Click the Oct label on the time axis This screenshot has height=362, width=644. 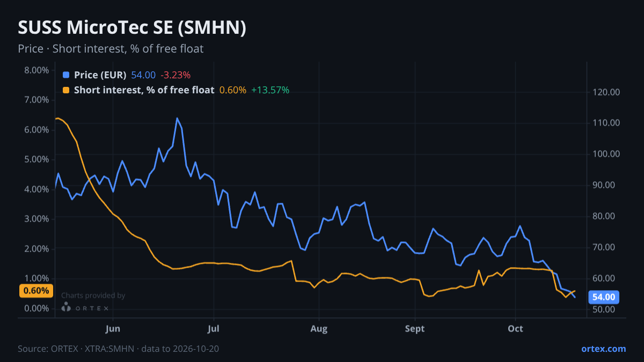click(x=515, y=328)
